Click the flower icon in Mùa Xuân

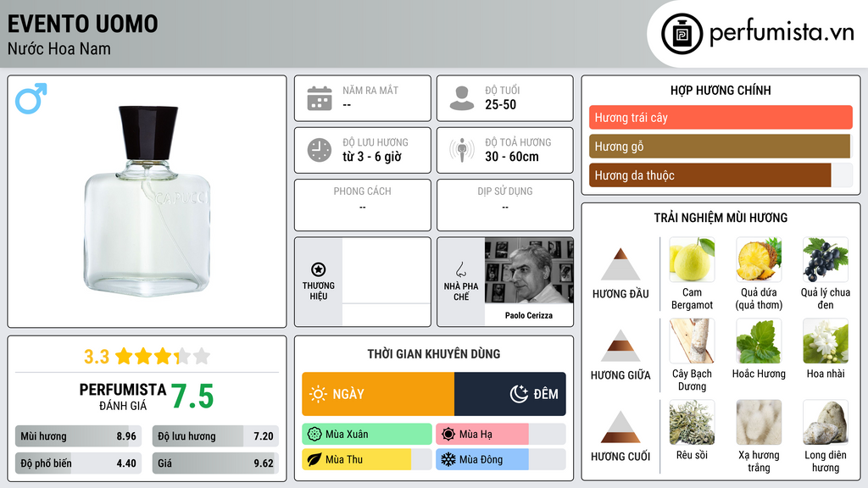click(314, 435)
